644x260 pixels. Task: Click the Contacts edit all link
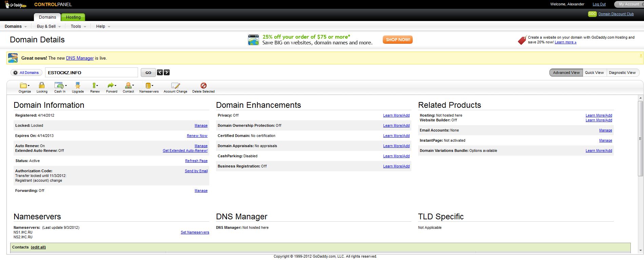pos(38,247)
